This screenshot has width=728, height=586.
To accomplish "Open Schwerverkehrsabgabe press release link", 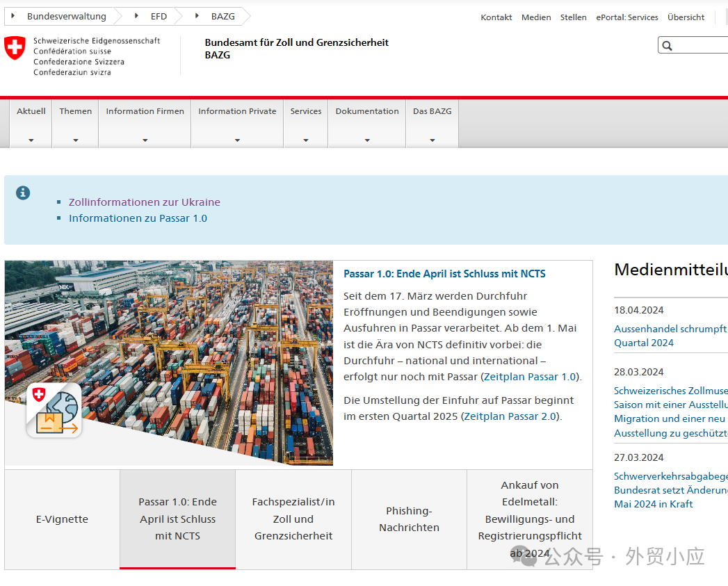I will [671, 490].
